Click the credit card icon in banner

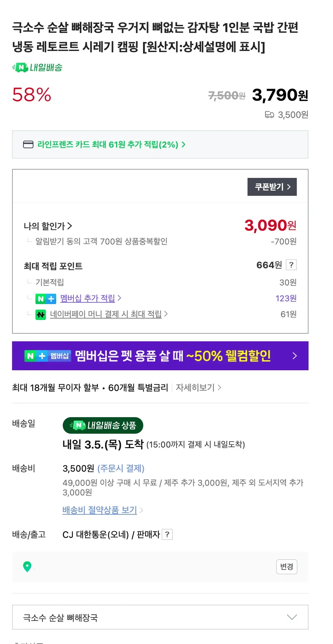[28, 144]
